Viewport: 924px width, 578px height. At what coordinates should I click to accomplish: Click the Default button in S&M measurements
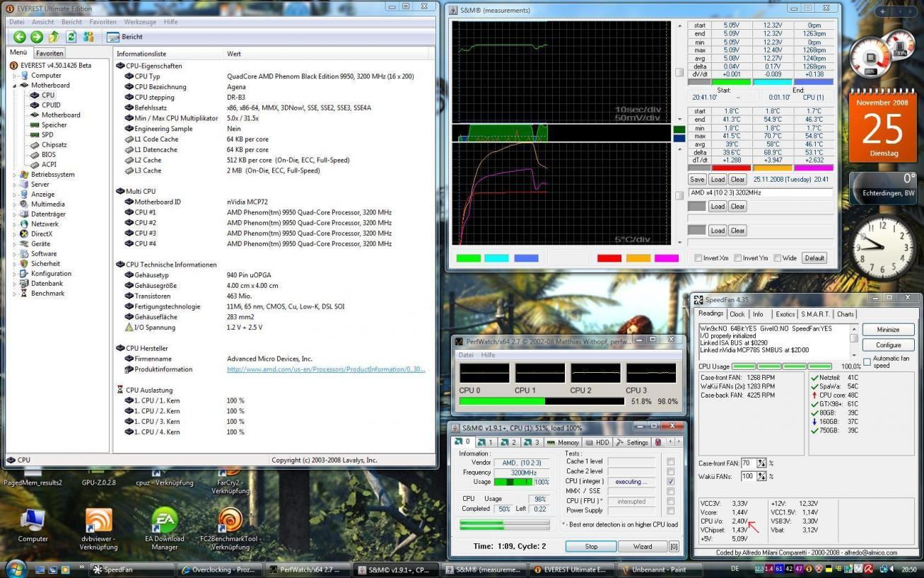pyautogui.click(x=814, y=258)
